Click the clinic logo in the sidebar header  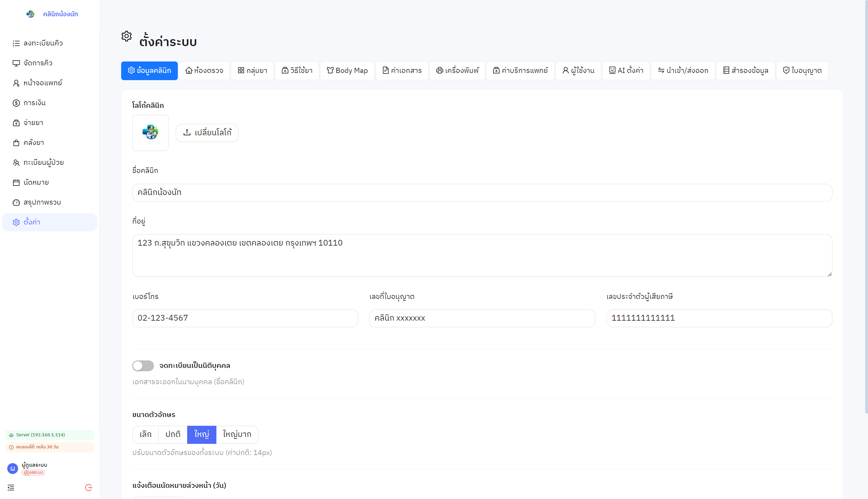click(x=30, y=14)
